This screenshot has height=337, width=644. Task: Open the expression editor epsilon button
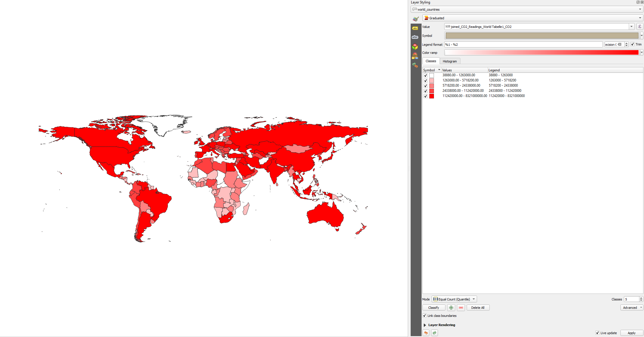coord(640,27)
